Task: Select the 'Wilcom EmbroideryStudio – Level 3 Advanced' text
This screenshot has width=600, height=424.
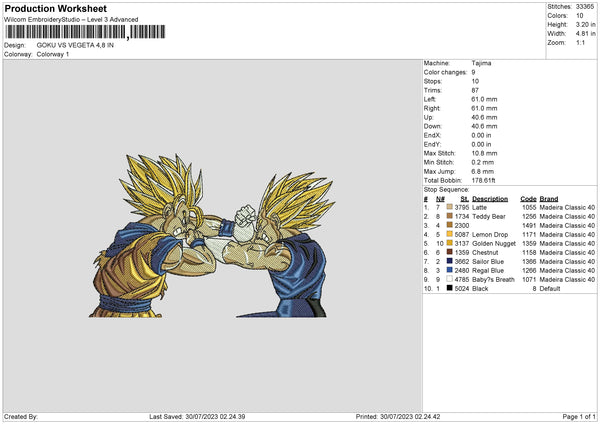Action: coord(71,20)
